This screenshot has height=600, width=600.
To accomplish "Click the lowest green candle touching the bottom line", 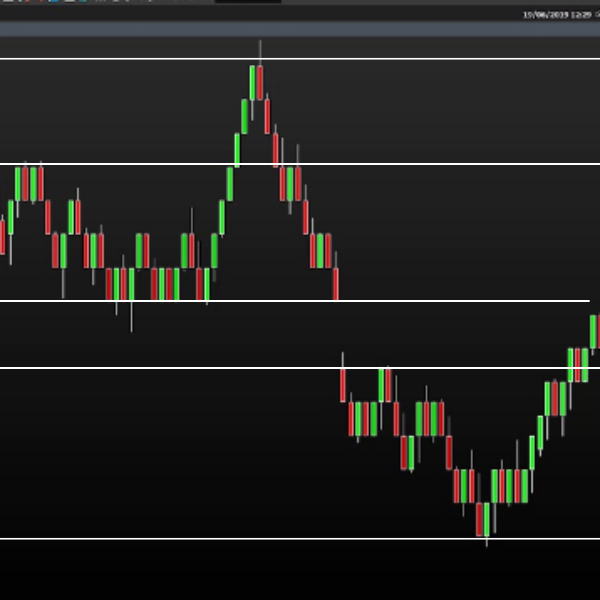I will pyautogui.click(x=488, y=519).
